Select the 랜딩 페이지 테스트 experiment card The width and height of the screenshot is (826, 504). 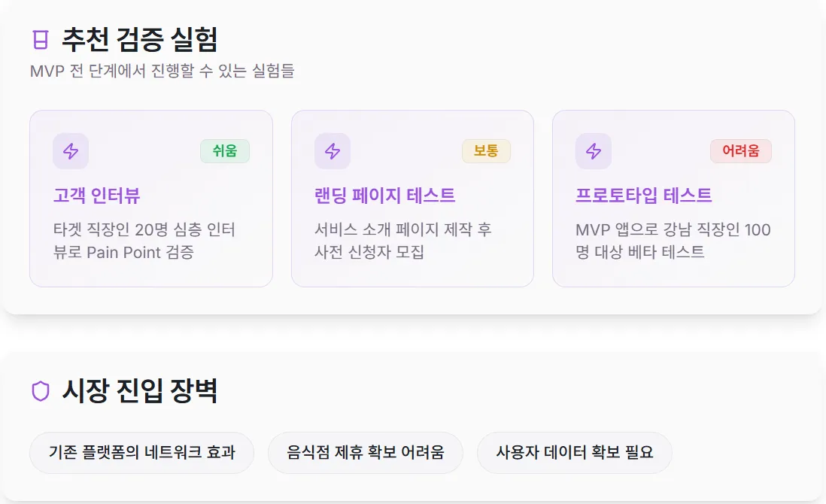[x=412, y=198]
